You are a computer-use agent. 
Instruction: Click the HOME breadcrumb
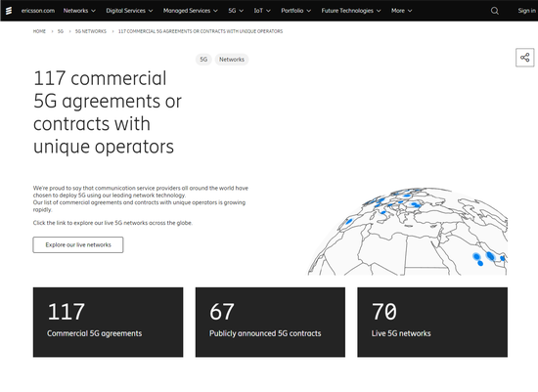[39, 31]
